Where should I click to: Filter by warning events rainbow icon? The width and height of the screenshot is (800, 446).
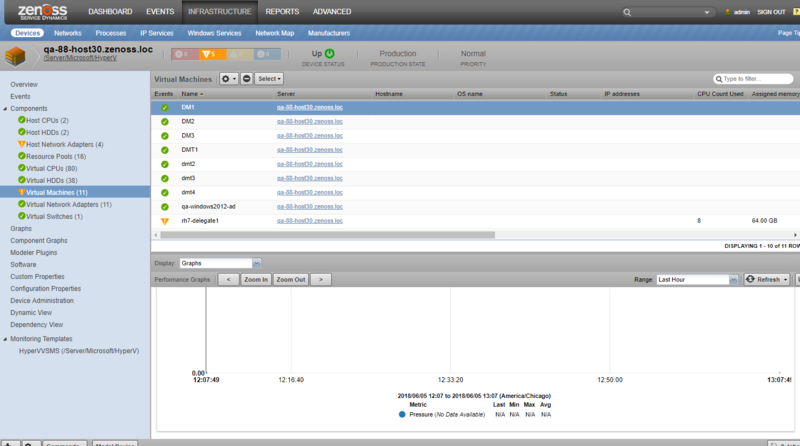pyautogui.click(x=240, y=54)
